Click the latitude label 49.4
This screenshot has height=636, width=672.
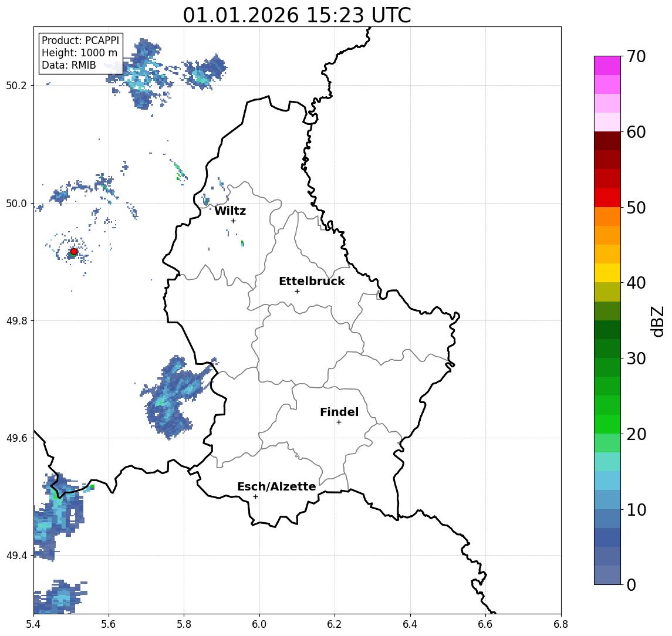[x=16, y=556]
